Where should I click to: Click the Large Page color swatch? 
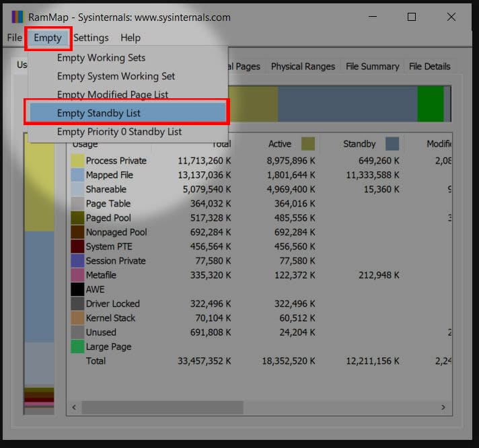(77, 346)
